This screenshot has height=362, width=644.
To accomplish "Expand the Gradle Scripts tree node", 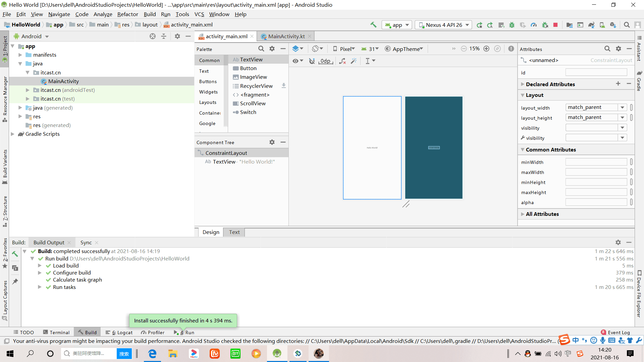I will [13, 134].
